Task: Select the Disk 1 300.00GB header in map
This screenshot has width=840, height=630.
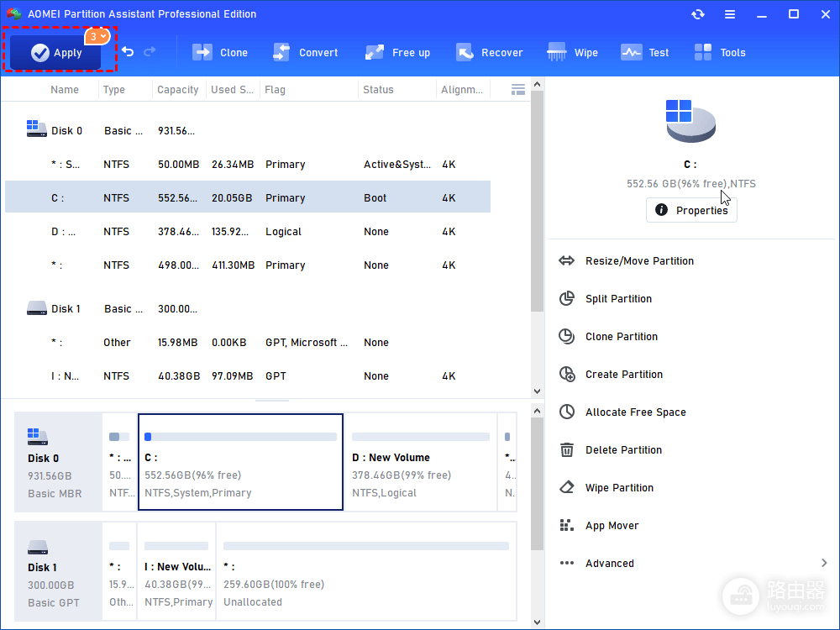Action: [x=58, y=571]
